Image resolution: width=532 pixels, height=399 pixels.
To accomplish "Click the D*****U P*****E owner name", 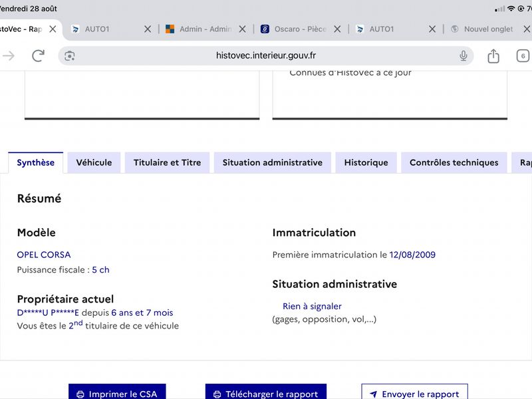I will 48,313.
